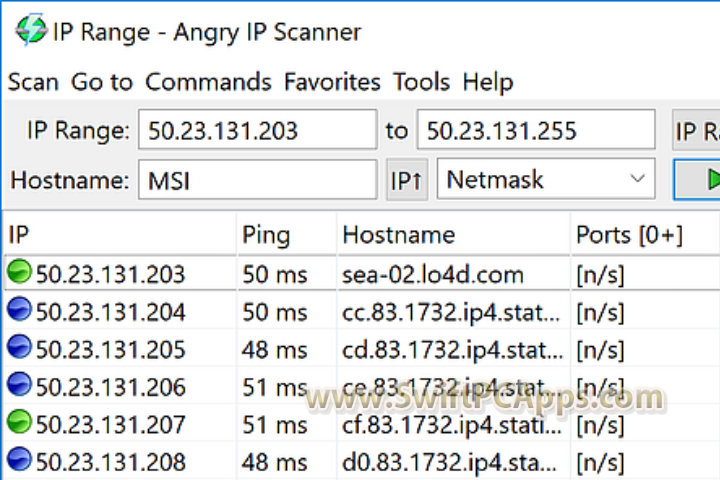Click the Angry IP Scanner app icon
Image resolution: width=720 pixels, height=480 pixels.
click(30, 30)
